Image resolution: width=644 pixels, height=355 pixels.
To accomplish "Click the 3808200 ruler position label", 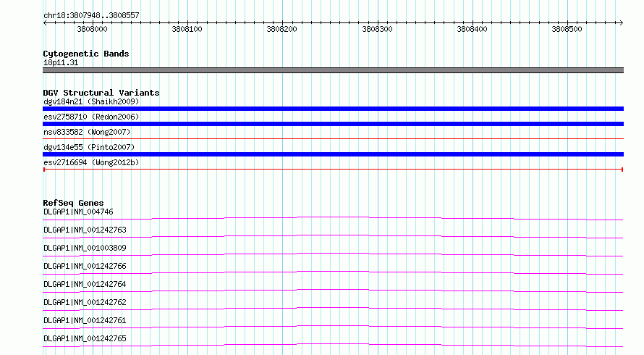I will 281,29.
